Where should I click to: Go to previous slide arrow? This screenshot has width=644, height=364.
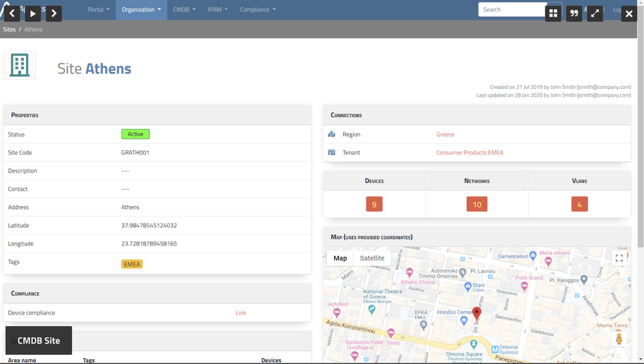click(x=12, y=13)
